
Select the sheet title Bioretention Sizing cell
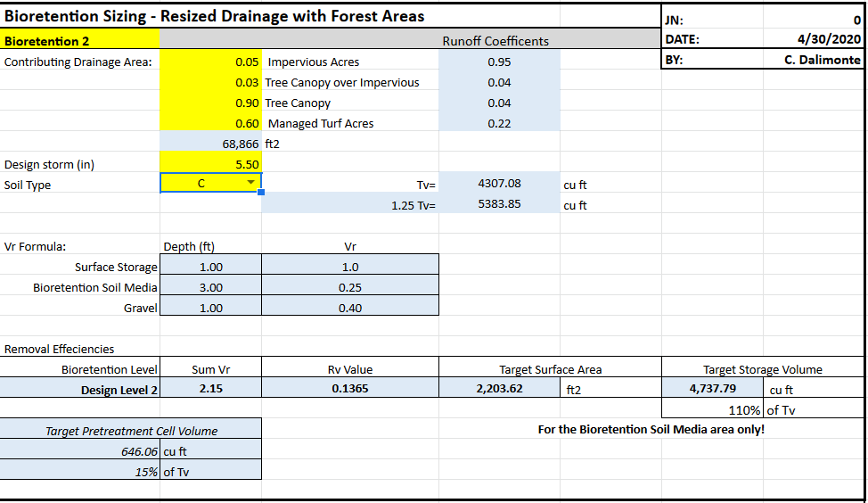214,16
